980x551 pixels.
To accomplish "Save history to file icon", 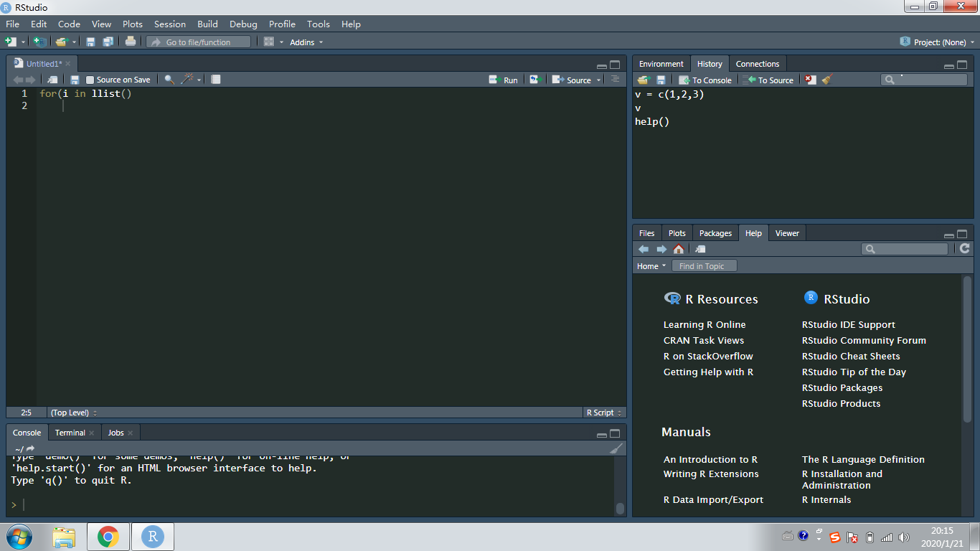I will (x=661, y=80).
